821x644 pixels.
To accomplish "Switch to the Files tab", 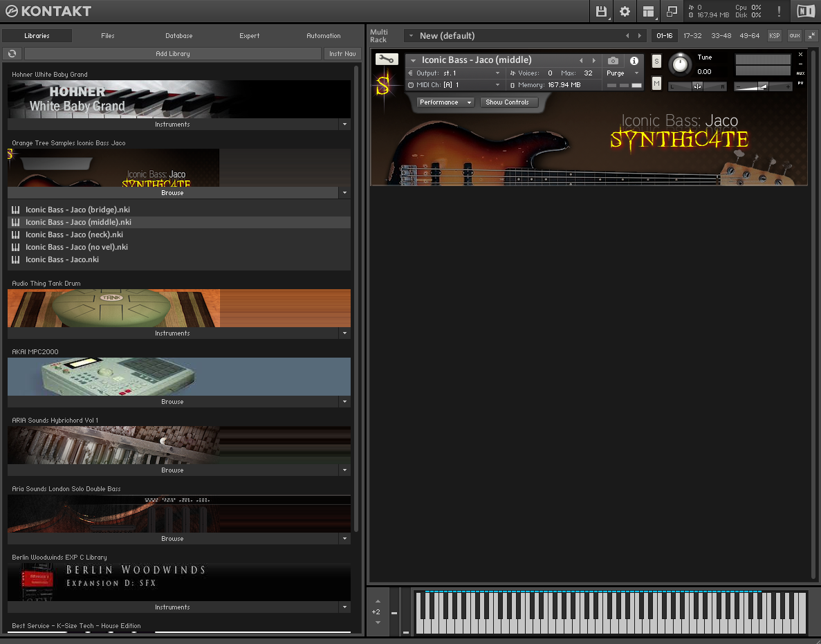I will coord(108,35).
